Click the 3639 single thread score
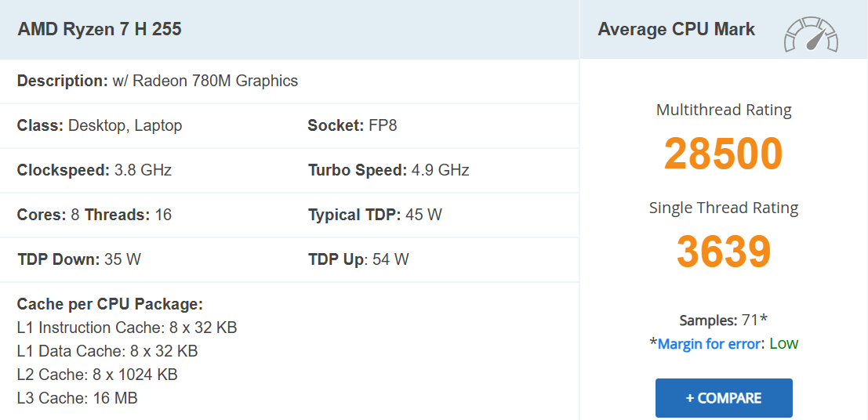The height and width of the screenshot is (420, 868). tap(723, 252)
